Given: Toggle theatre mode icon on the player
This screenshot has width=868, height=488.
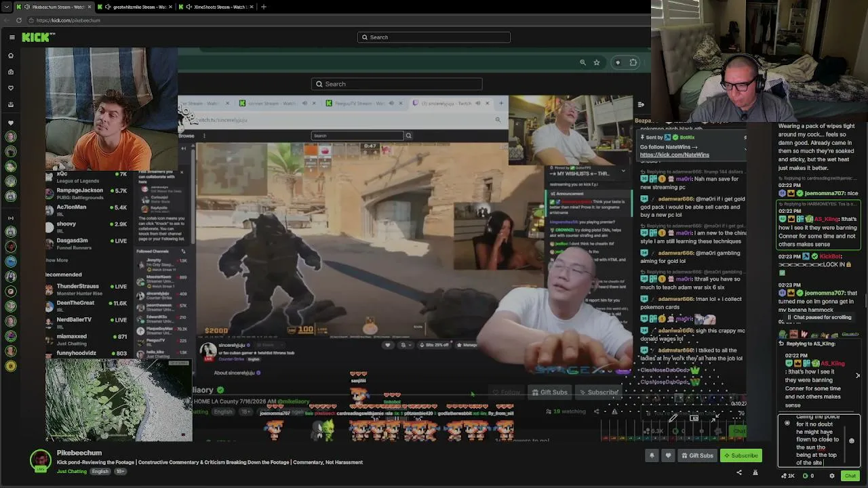Looking at the screenshot, I should pyautogui.click(x=694, y=418).
